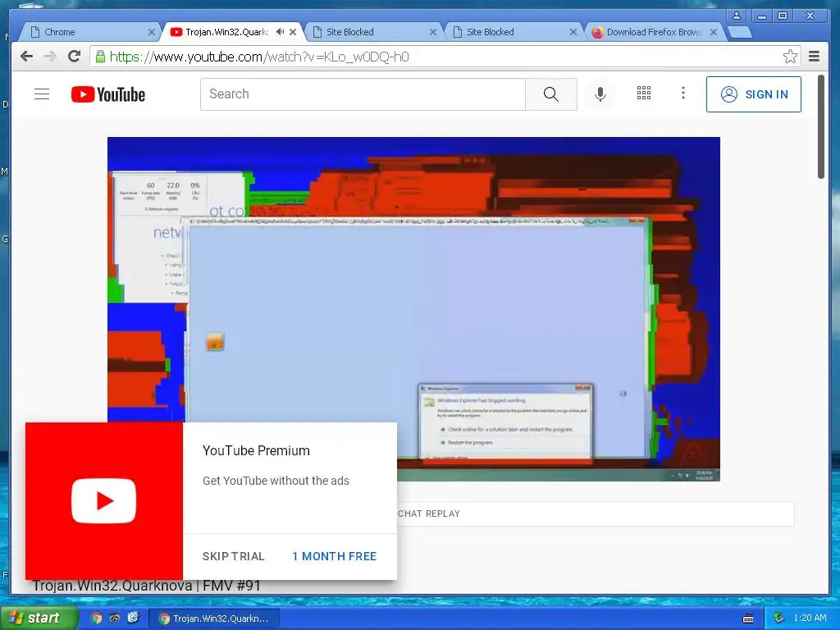
Task: Click the SIGN IN button
Action: [x=754, y=94]
